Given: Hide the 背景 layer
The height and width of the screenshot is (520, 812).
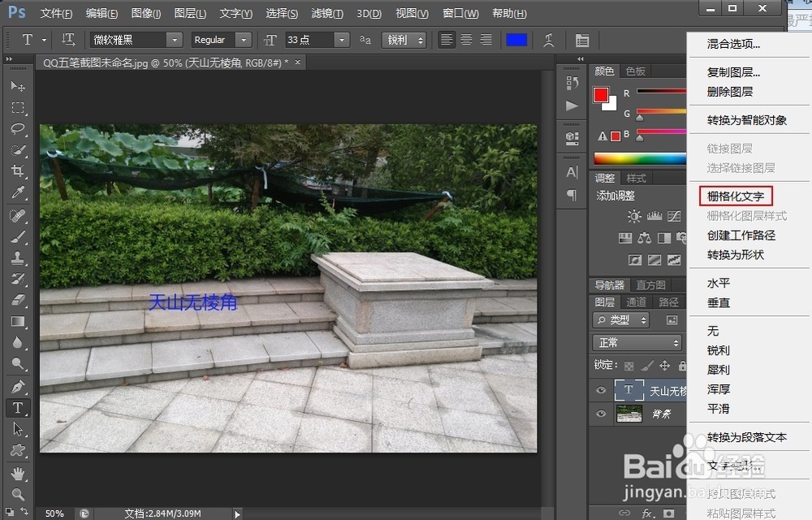Looking at the screenshot, I should (x=601, y=414).
